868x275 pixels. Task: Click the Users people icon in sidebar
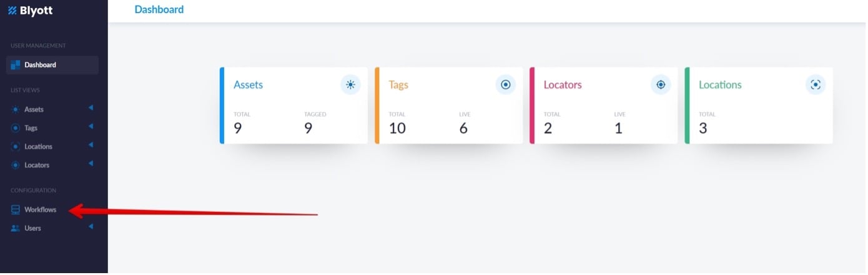click(16, 229)
